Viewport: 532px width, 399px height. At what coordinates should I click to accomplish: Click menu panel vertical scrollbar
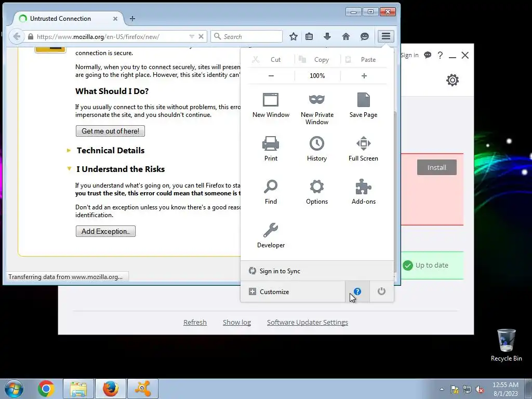(x=395, y=192)
